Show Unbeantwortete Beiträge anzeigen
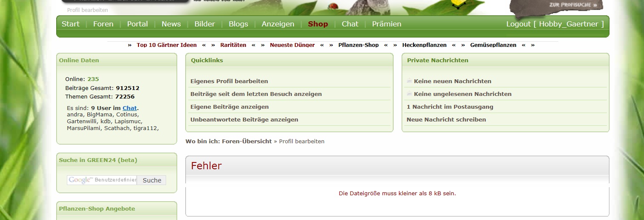This screenshot has width=644, height=220. click(x=244, y=119)
